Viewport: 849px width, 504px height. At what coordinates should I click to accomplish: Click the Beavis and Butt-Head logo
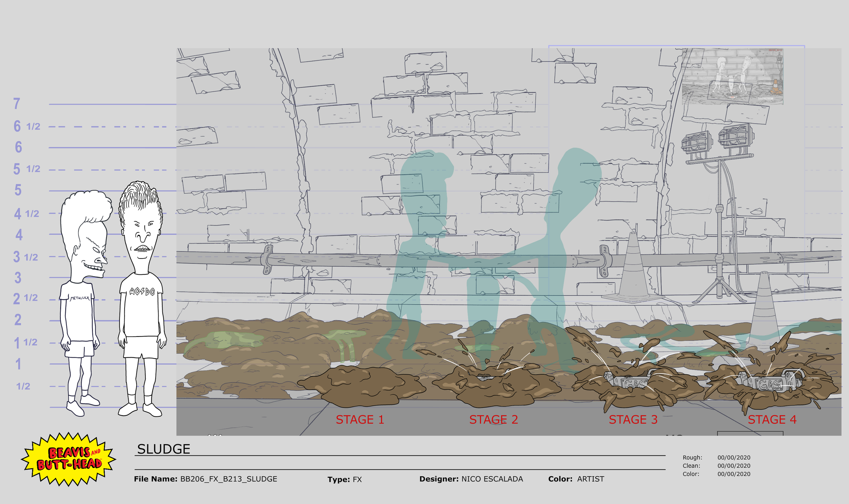pyautogui.click(x=69, y=458)
